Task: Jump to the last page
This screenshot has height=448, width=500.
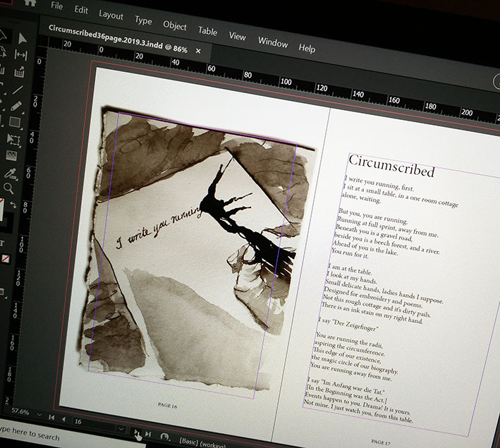Action: (x=148, y=435)
